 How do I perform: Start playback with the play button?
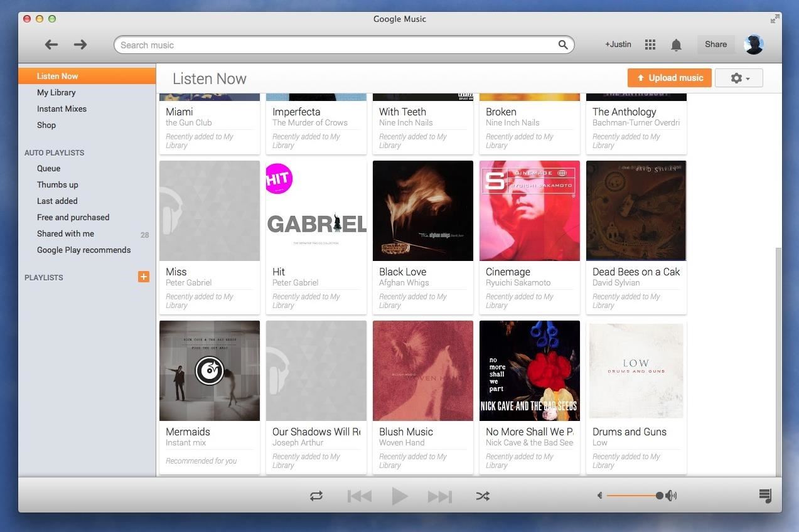[399, 496]
